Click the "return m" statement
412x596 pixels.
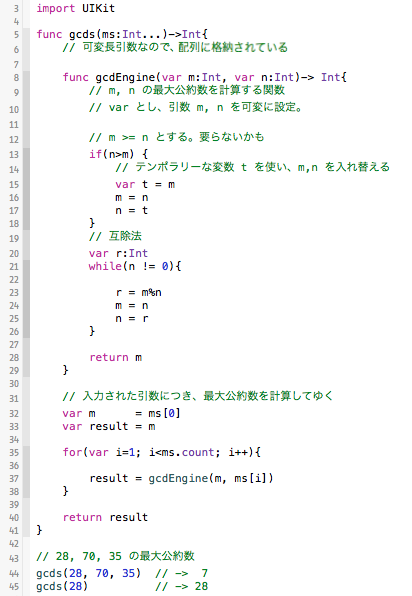tap(116, 358)
